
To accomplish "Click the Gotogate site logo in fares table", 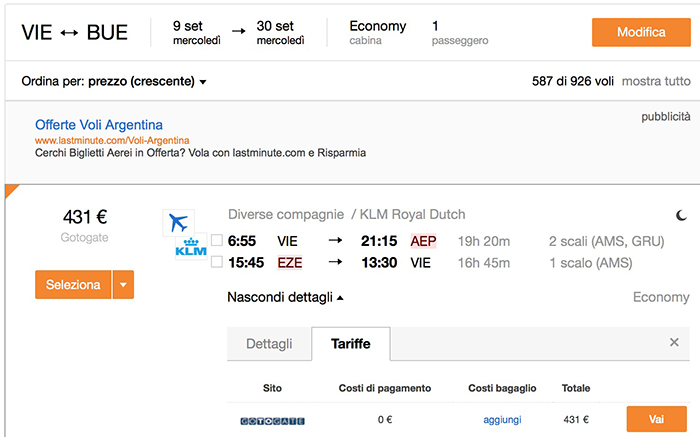I will coord(272,421).
